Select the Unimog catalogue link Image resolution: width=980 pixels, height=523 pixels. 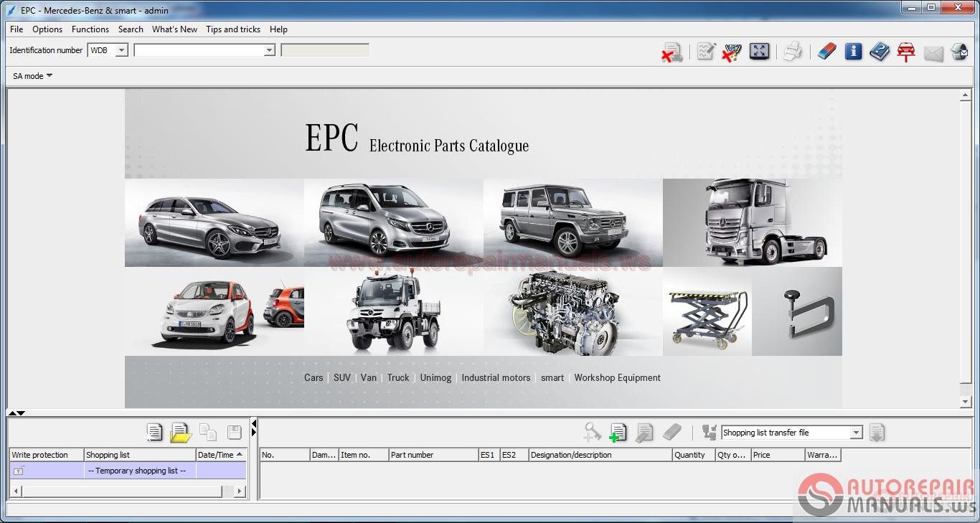point(436,377)
